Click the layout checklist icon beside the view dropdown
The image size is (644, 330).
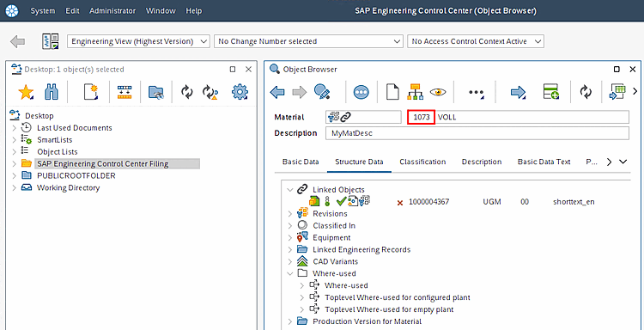click(50, 41)
